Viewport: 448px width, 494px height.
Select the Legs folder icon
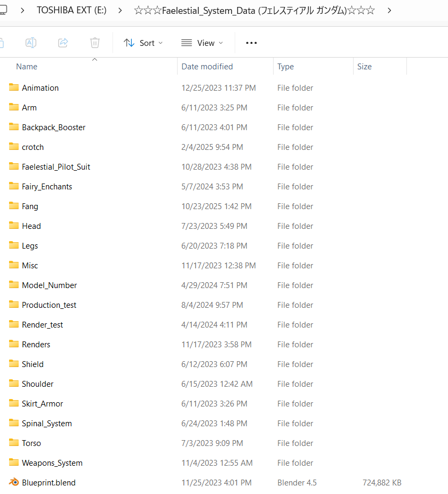tap(13, 245)
